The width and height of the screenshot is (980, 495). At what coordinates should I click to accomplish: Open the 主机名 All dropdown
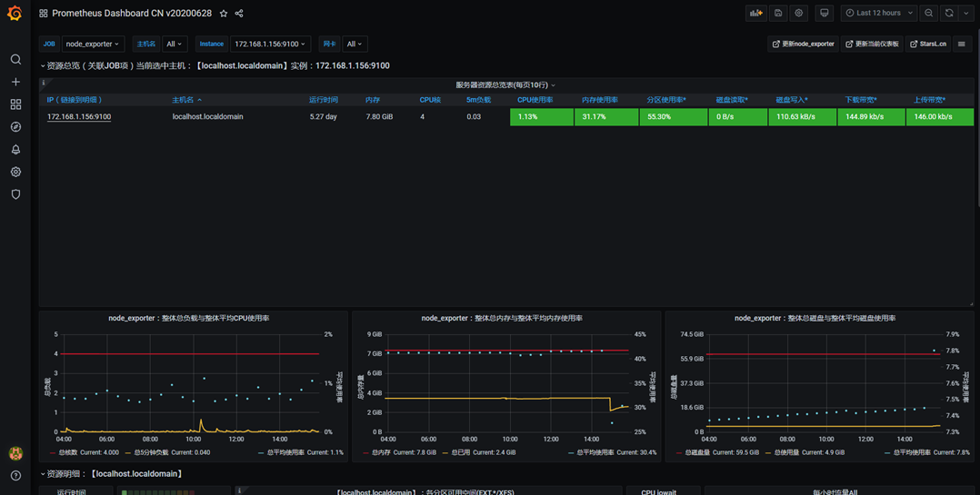pos(175,44)
